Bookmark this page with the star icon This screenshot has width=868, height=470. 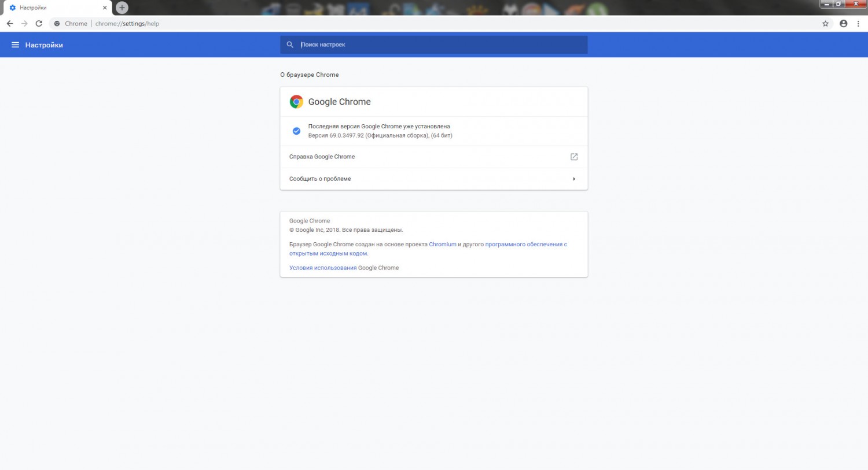(825, 24)
